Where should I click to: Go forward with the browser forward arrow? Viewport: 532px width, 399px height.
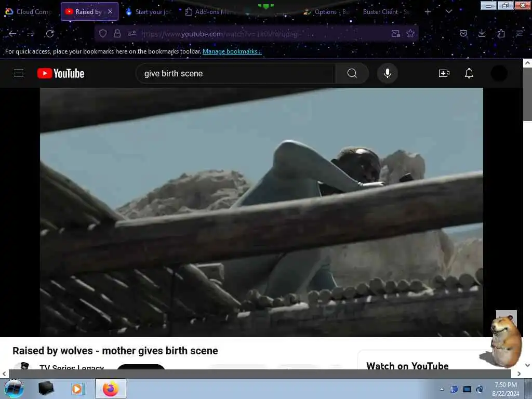pyautogui.click(x=31, y=34)
